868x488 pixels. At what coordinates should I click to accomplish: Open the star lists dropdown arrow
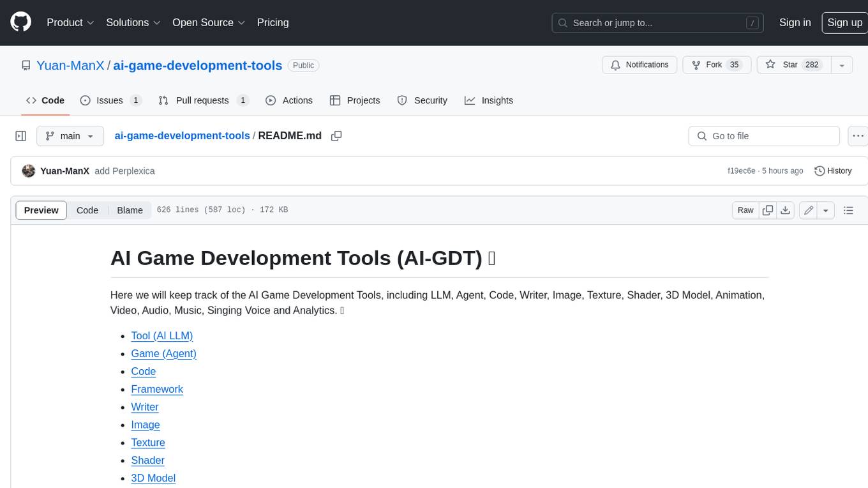(x=842, y=65)
